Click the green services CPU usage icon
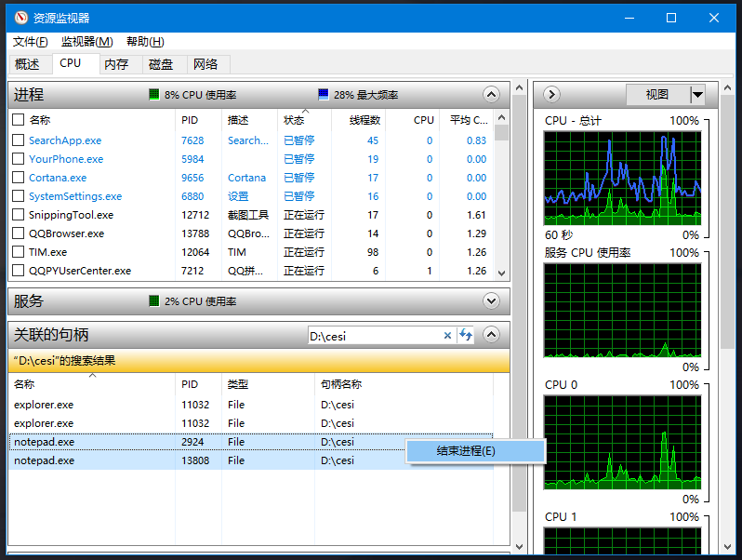Image resolution: width=742 pixels, height=560 pixels. coord(154,301)
